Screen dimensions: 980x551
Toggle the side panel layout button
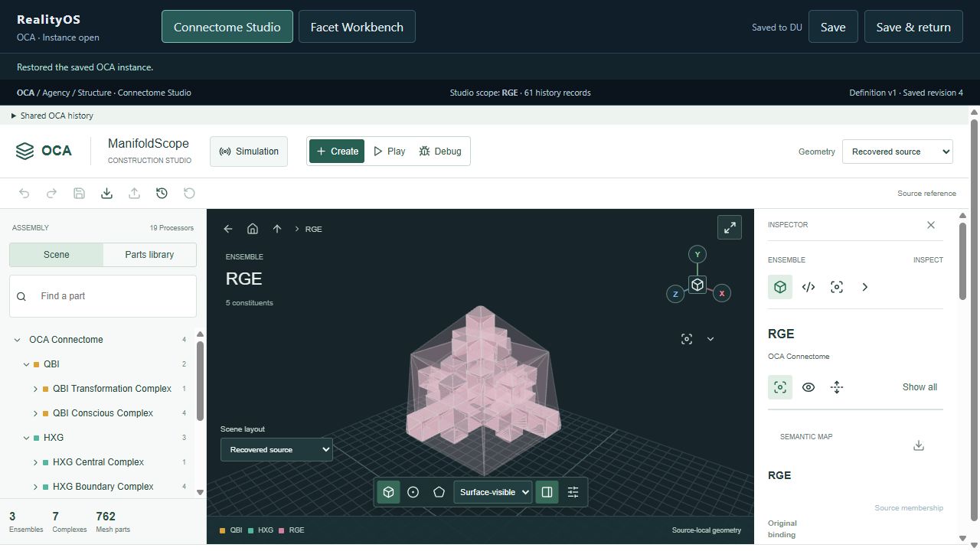tap(547, 492)
